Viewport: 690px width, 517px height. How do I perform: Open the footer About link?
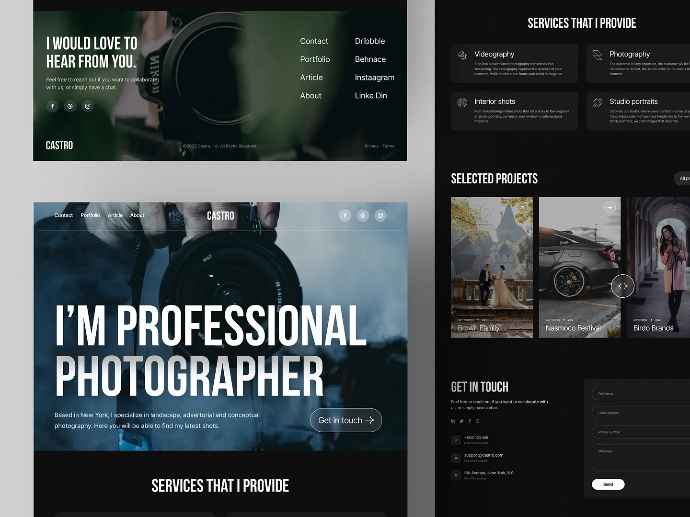click(x=311, y=95)
